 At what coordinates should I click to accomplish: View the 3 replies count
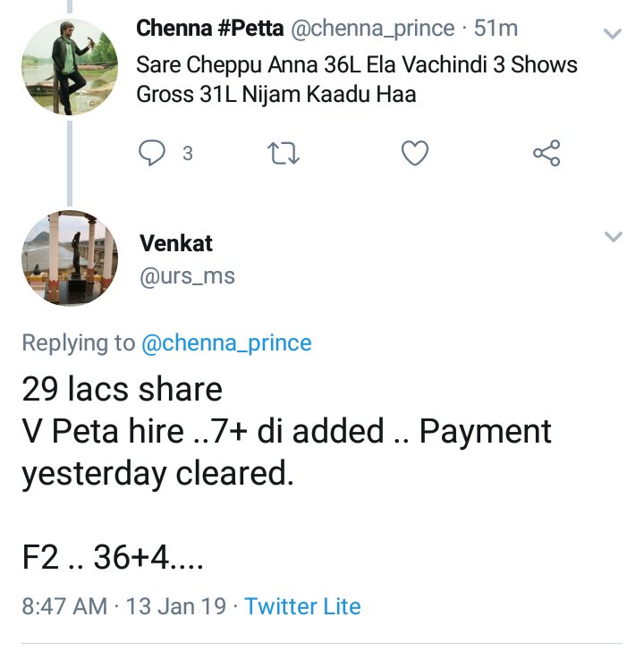(188, 154)
